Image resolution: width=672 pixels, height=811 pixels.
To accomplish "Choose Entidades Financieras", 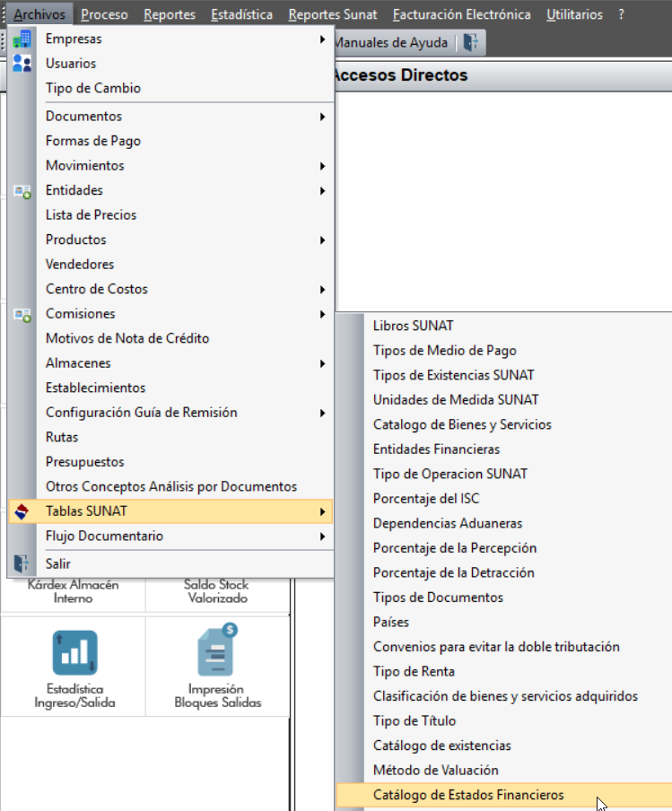I will coord(504,449).
